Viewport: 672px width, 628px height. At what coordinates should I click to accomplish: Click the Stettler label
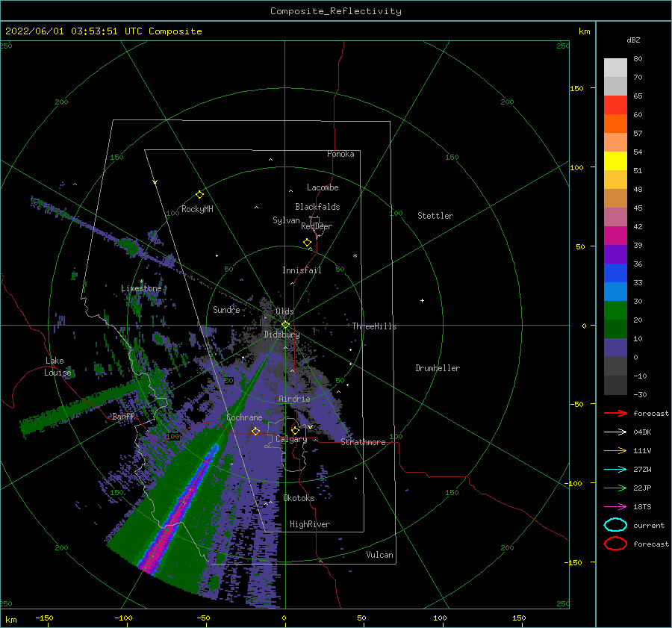435,216
